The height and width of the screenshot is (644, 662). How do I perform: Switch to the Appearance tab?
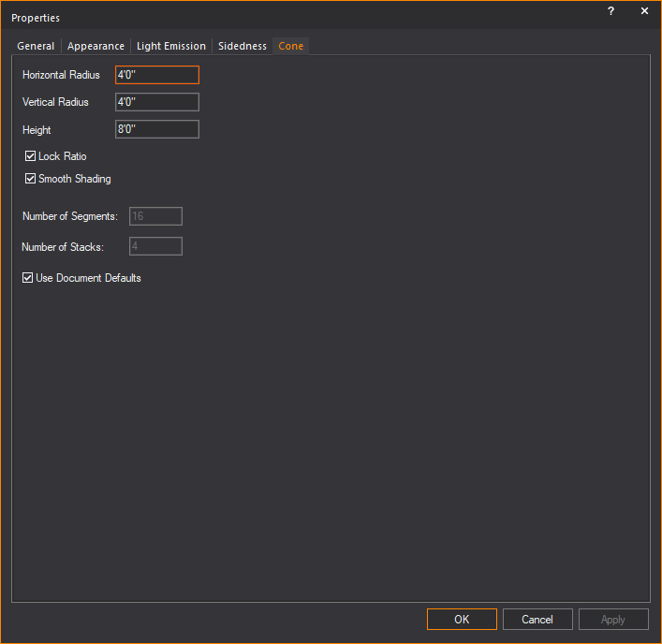click(x=96, y=46)
